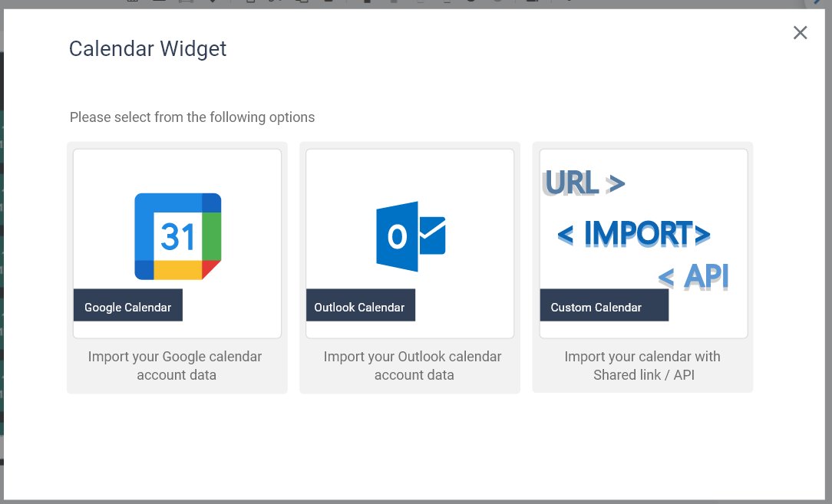Click "Import your calendar with Shared link / API" text

tap(642, 365)
